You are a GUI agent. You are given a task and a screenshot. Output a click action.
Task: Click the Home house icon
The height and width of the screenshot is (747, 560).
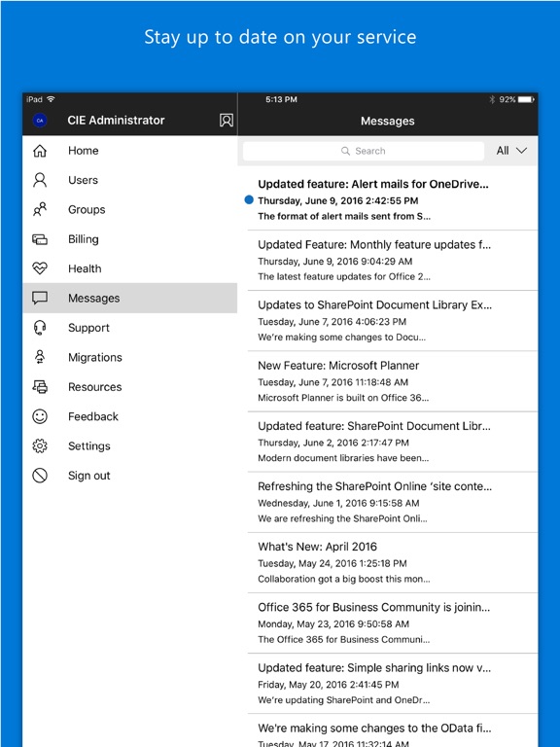pos(40,151)
